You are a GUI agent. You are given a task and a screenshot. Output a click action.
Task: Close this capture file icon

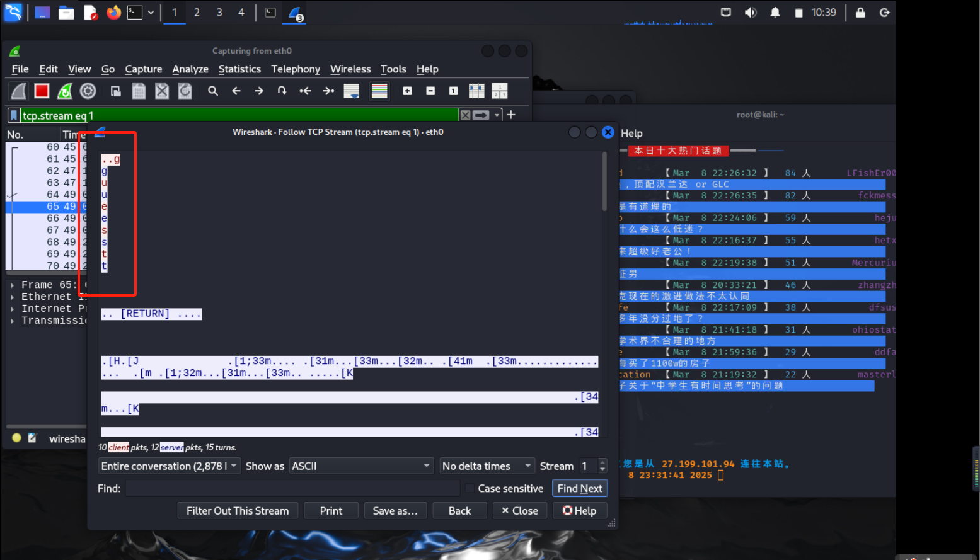point(162,91)
